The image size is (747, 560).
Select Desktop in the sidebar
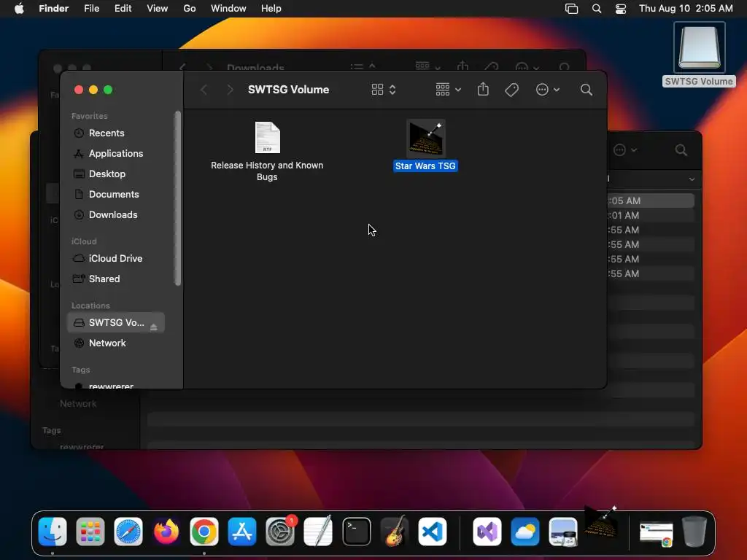(107, 174)
